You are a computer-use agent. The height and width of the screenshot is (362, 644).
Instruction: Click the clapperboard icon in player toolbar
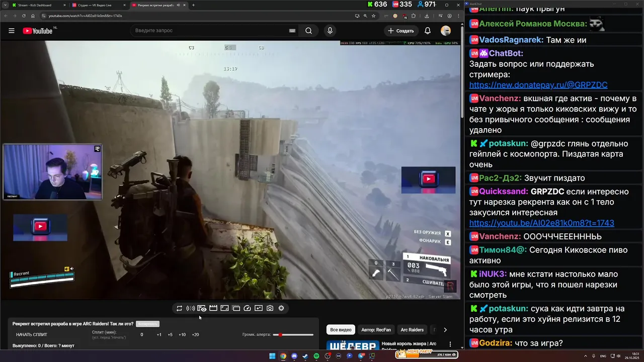click(213, 308)
